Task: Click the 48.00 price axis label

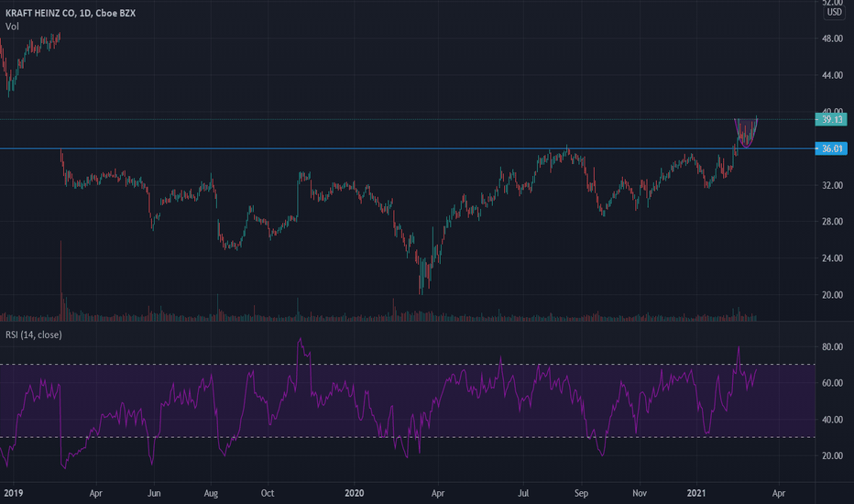Action: pos(832,38)
